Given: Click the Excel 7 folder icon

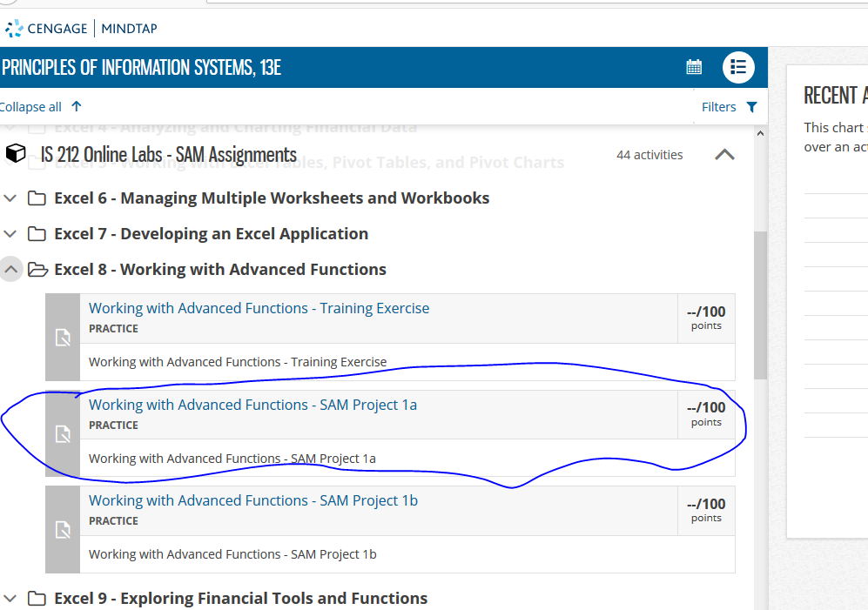Looking at the screenshot, I should 37,233.
